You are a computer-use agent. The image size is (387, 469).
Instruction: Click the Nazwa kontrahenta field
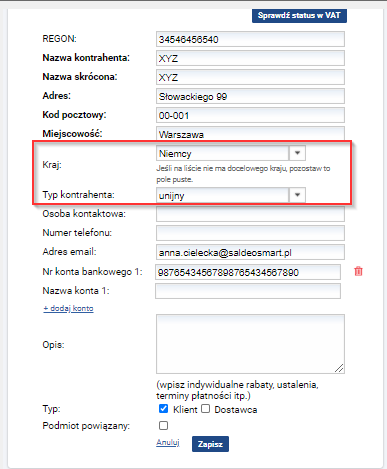(250, 58)
